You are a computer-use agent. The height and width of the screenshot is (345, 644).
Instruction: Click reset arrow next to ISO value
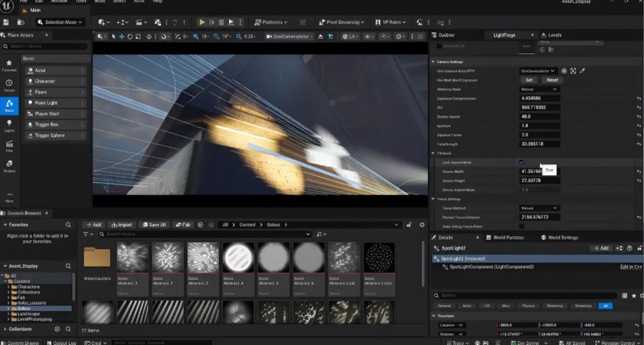[x=639, y=107]
